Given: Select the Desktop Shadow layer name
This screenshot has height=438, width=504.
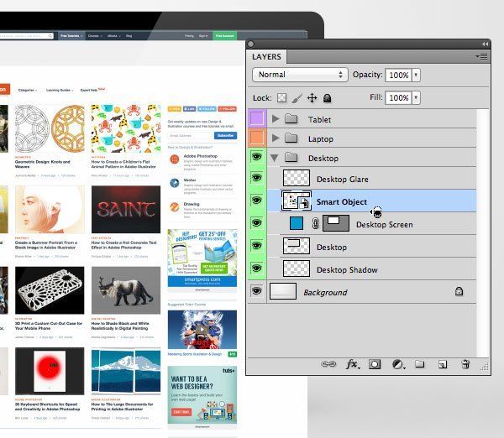Looking at the screenshot, I should [x=347, y=269].
